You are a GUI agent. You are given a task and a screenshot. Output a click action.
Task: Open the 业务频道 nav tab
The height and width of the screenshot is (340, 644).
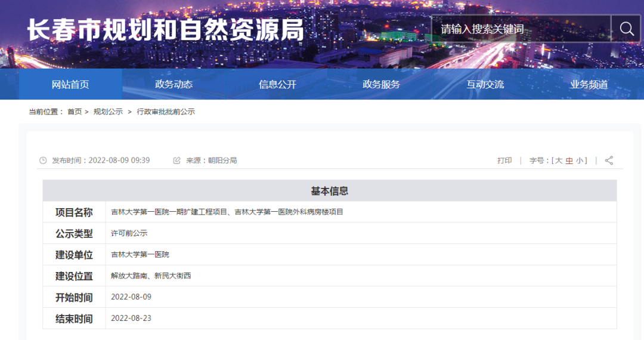point(589,84)
